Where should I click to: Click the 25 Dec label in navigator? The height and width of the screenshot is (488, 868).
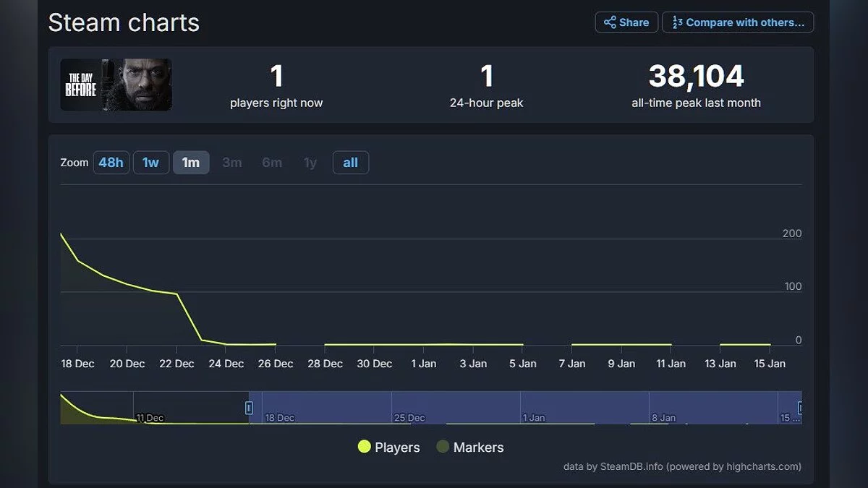409,418
